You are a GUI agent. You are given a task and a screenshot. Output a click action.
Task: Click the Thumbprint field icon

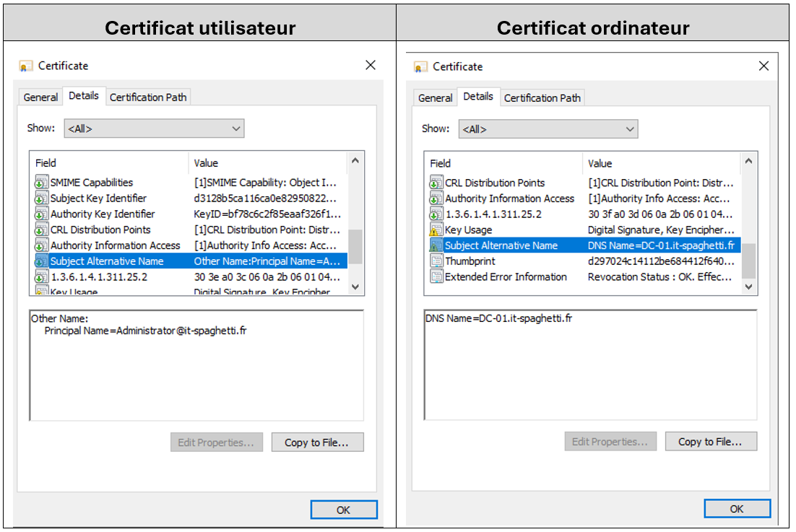(x=436, y=261)
